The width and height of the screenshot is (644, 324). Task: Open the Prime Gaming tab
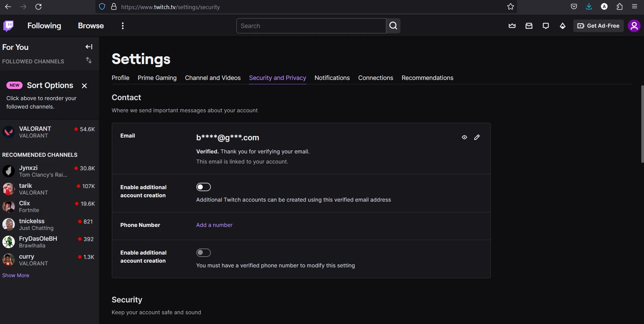click(x=157, y=78)
